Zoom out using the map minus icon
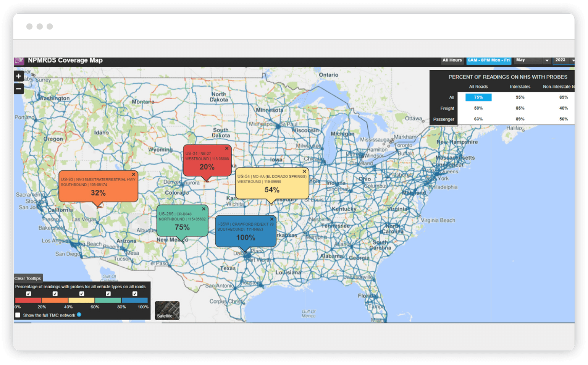 click(18, 89)
